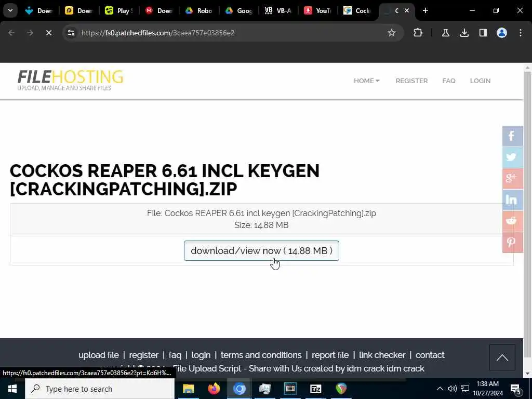Switch to the YouTube browser tab

tap(317, 10)
